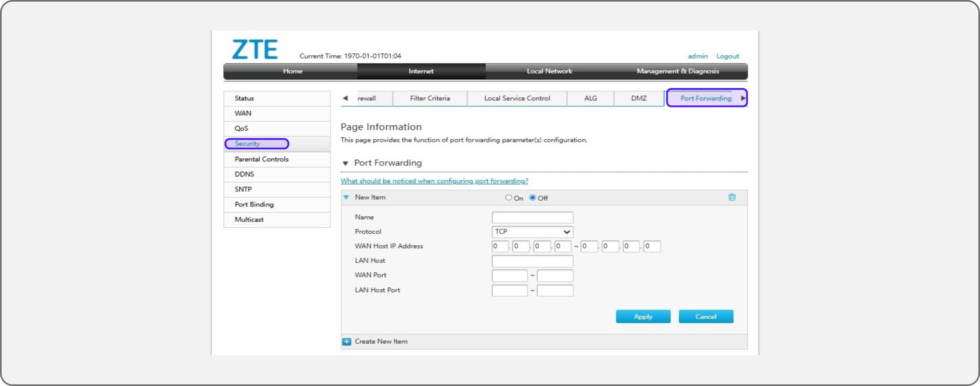Image resolution: width=980 pixels, height=386 pixels.
Task: Focus the LAN Host Port start field
Action: tap(510, 290)
